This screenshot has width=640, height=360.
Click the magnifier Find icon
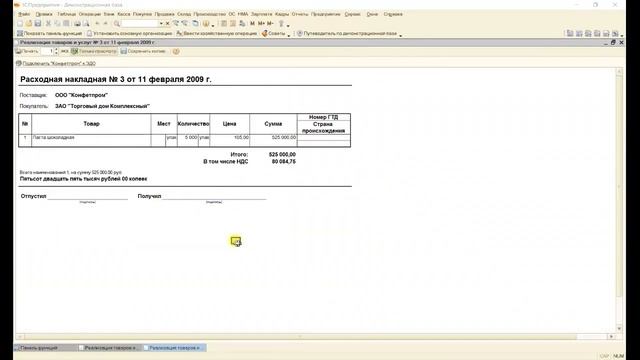coord(117,24)
